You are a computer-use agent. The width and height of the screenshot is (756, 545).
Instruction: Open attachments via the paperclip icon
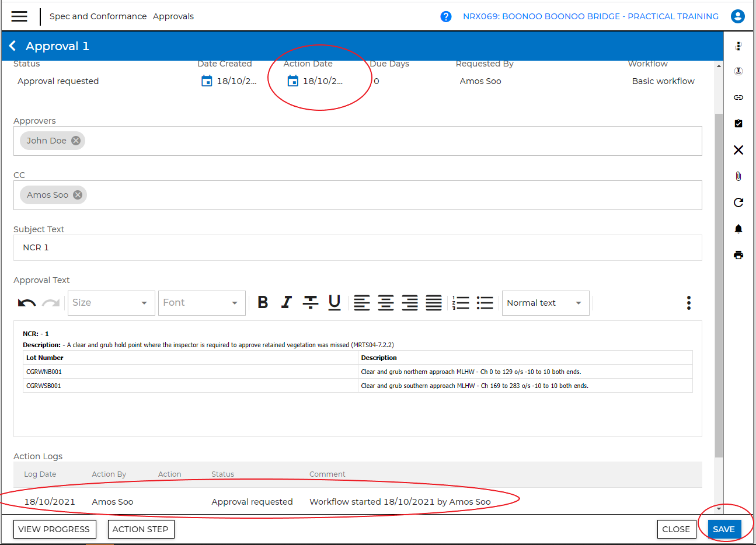click(738, 176)
